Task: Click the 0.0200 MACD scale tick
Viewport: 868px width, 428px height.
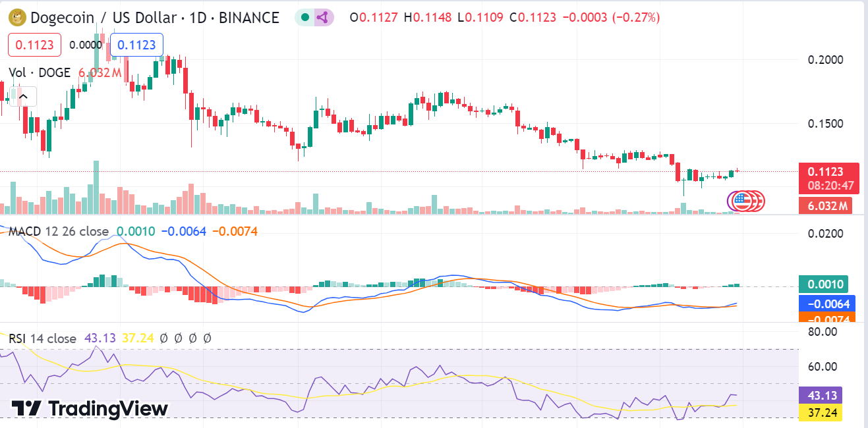Action: point(825,234)
